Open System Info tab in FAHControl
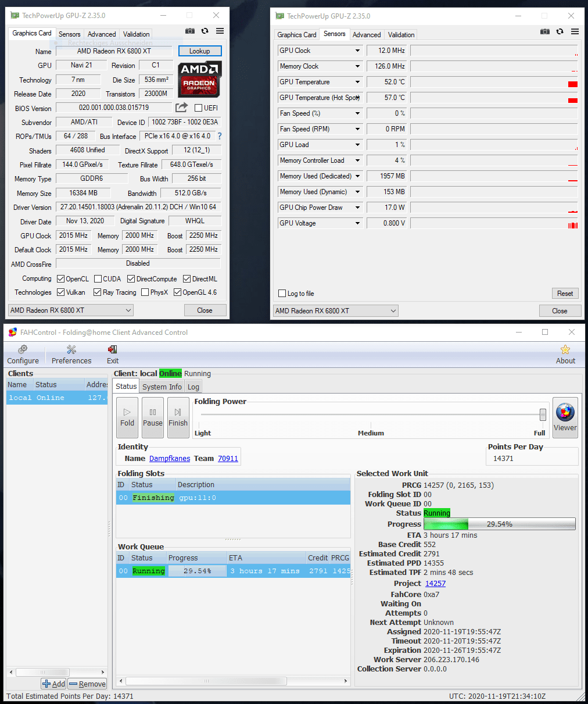Image resolution: width=588 pixels, height=704 pixels. click(x=162, y=387)
